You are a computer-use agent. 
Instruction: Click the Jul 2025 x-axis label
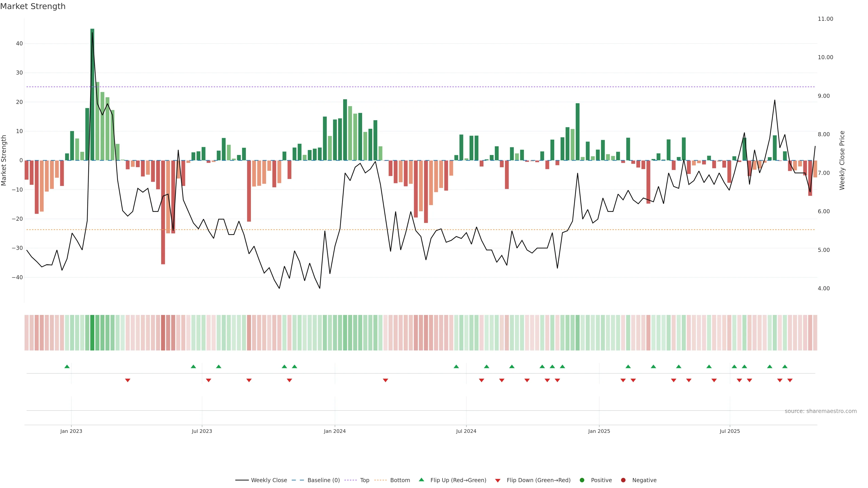(729, 431)
